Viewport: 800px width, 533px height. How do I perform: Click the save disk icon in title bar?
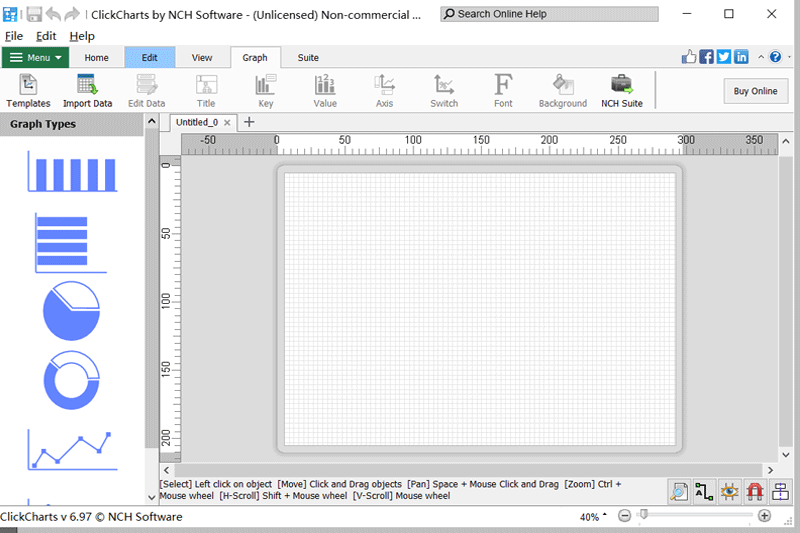[x=34, y=14]
